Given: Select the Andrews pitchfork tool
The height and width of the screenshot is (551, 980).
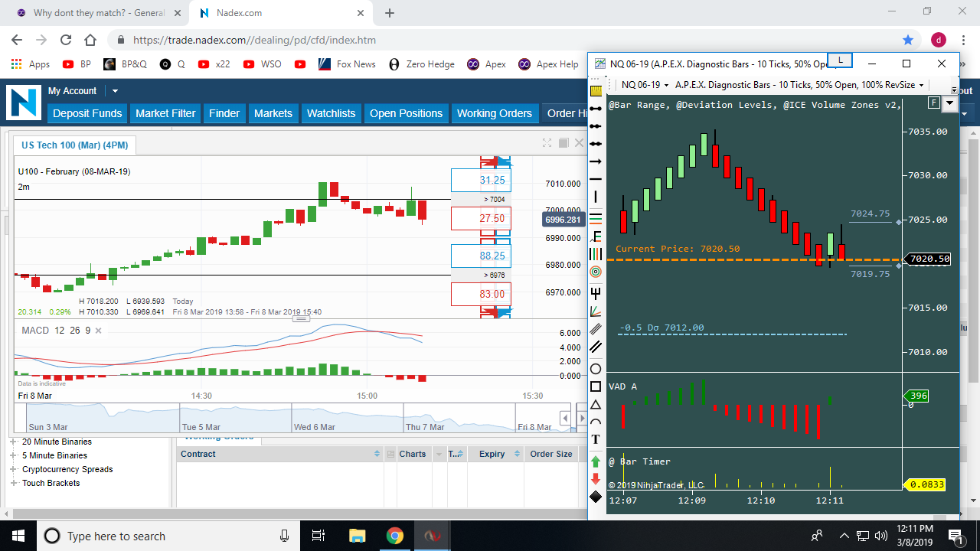Looking at the screenshot, I should coord(596,292).
